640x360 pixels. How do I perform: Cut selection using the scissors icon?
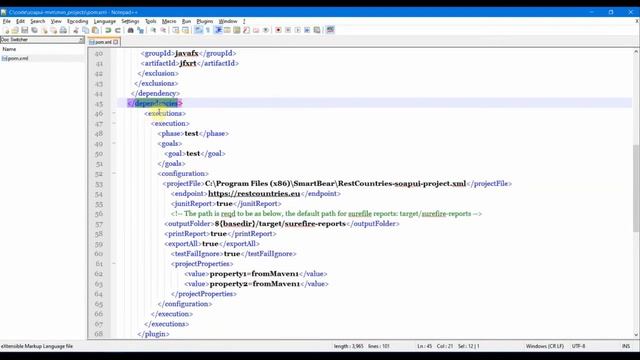click(x=76, y=30)
